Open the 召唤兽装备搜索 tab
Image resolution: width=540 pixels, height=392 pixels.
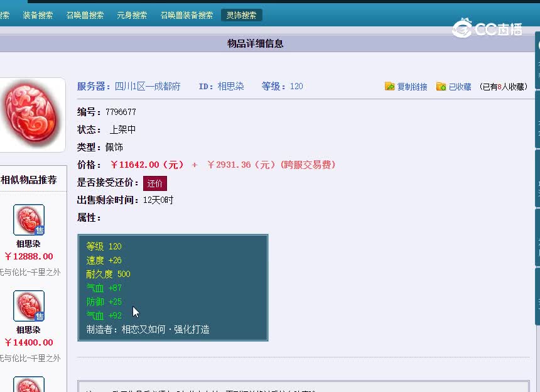click(186, 15)
